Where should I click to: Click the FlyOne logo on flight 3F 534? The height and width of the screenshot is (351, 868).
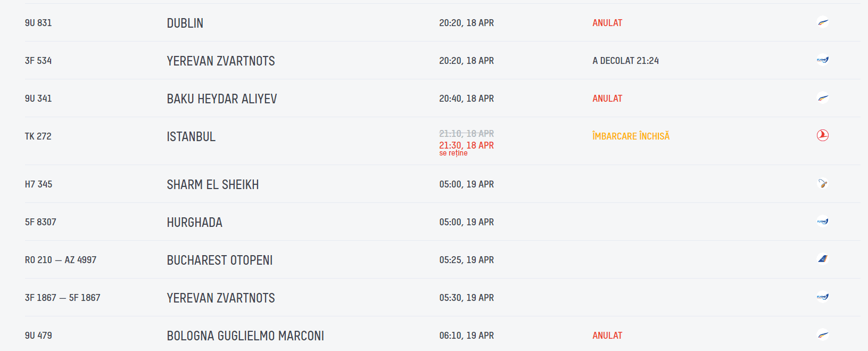click(823, 60)
